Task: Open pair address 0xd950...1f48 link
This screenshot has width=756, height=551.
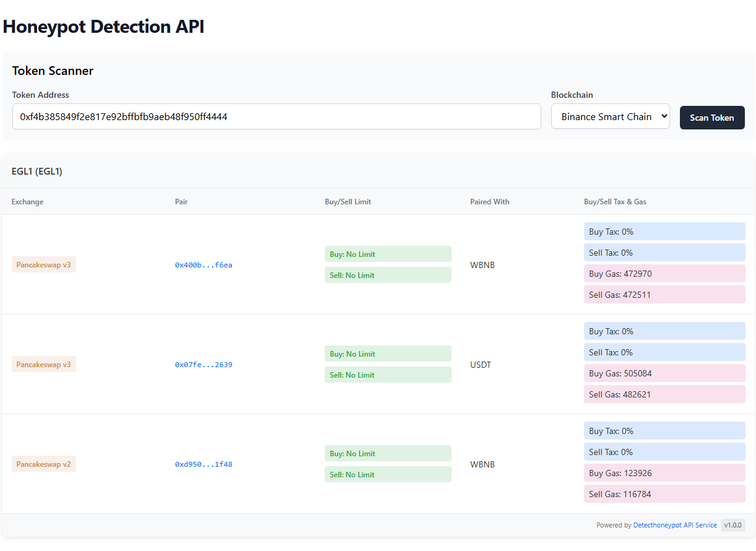Action: point(204,464)
